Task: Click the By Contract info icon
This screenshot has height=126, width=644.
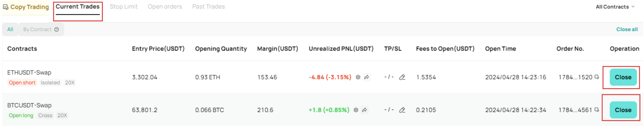Action: tap(57, 29)
